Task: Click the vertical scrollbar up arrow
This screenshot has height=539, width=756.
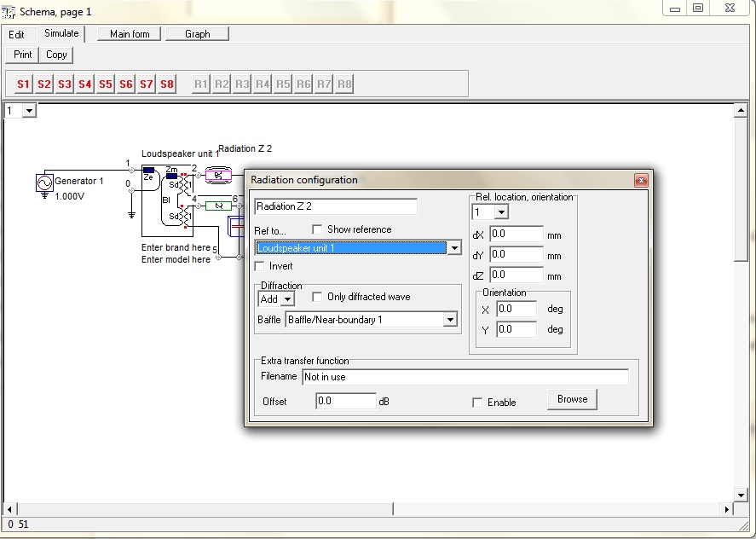Action: click(x=741, y=111)
